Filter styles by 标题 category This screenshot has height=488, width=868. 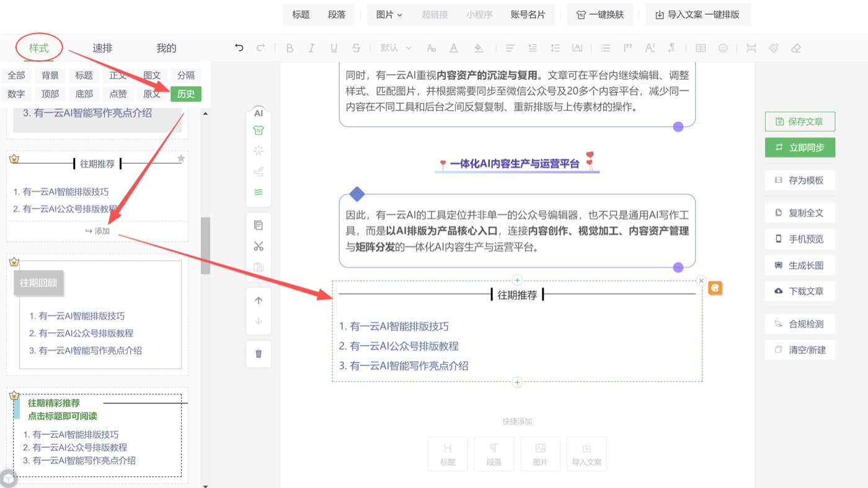click(84, 75)
